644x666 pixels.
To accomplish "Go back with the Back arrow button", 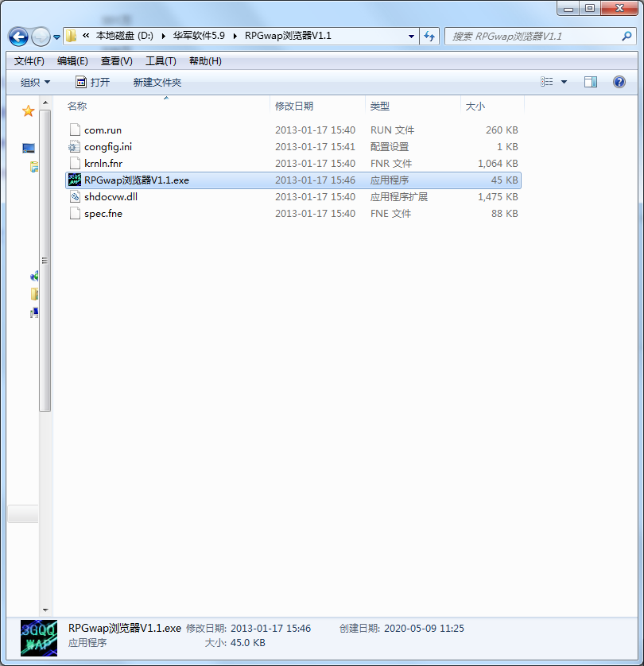I will tap(18, 37).
